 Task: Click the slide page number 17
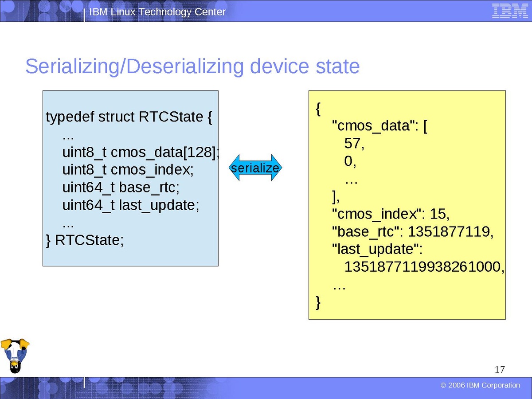pos(500,369)
